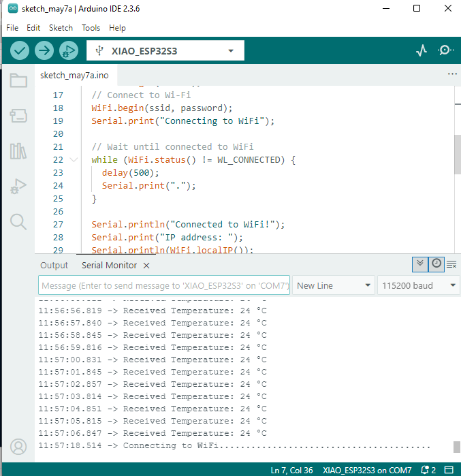Clear the serial monitor output
Viewport: 461px width, 476px height.
pos(451,265)
